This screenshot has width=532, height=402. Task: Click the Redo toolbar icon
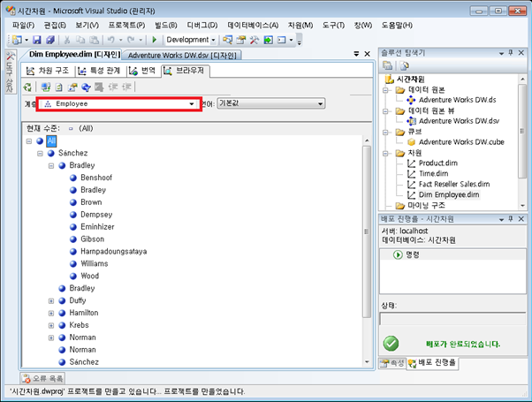131,40
